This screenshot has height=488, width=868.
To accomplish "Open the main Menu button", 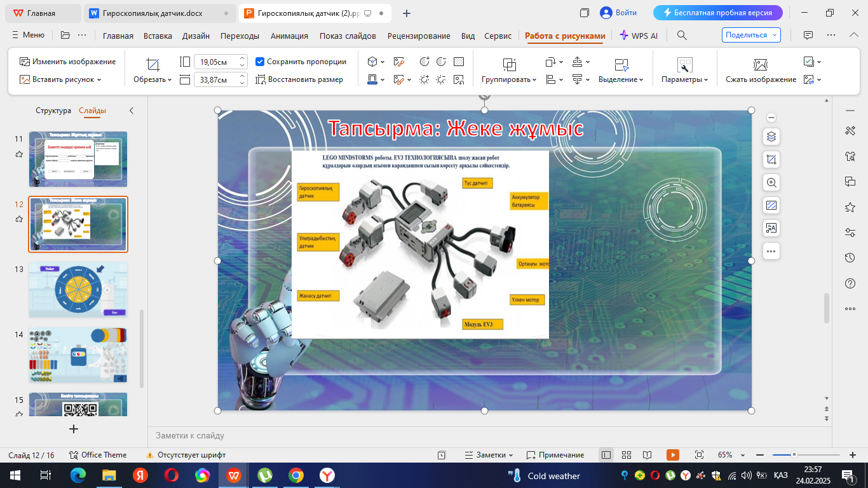I will point(28,36).
